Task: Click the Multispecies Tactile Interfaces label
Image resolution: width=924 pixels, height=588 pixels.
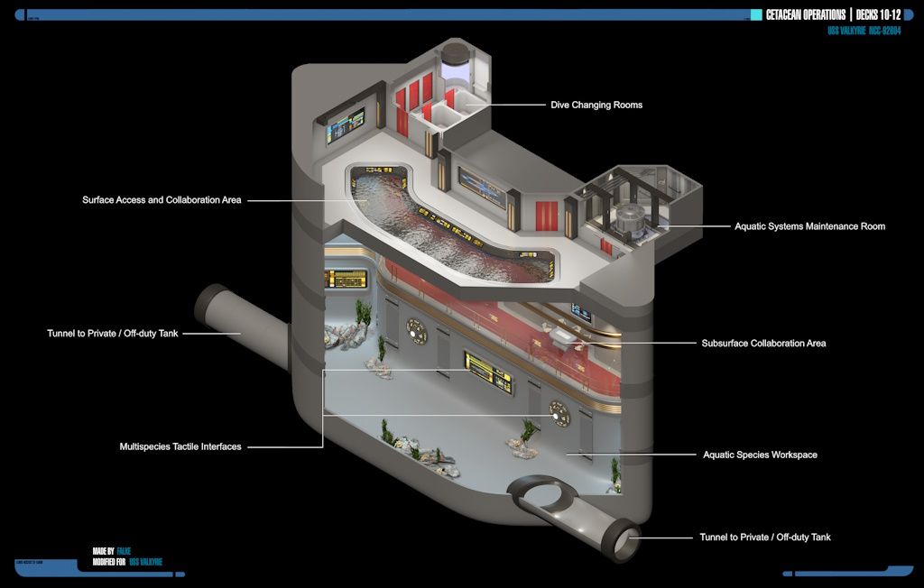Action: click(x=180, y=446)
